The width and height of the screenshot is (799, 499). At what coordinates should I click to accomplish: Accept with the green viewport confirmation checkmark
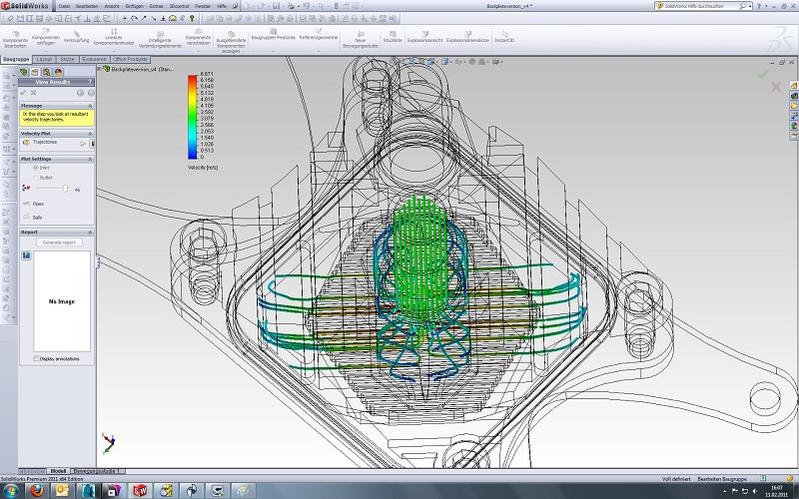(762, 75)
